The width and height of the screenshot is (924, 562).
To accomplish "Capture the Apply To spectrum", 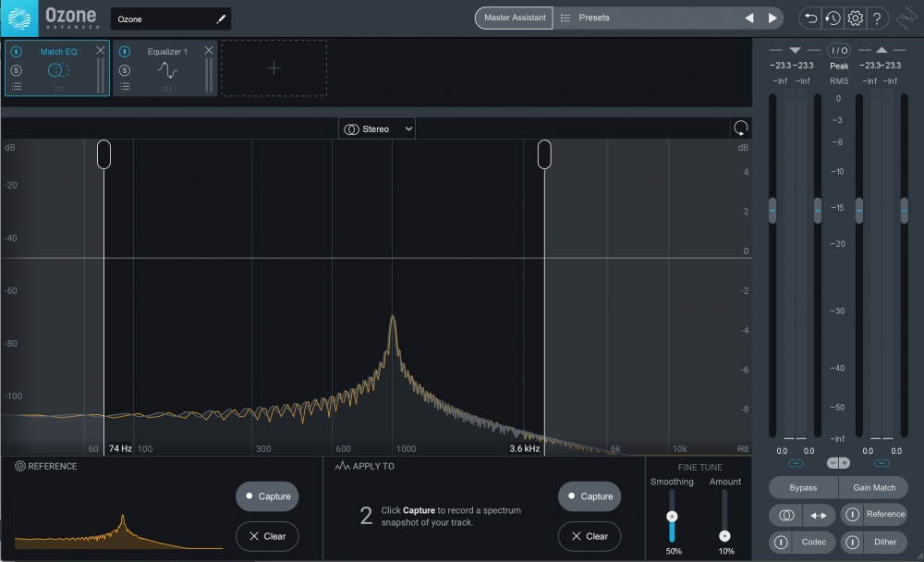I will [590, 496].
